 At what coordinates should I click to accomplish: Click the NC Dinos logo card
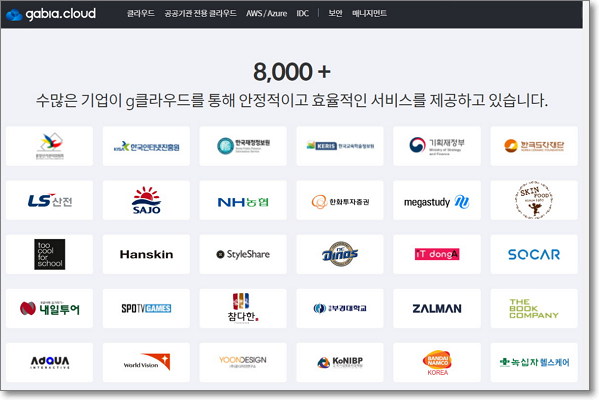(340, 254)
